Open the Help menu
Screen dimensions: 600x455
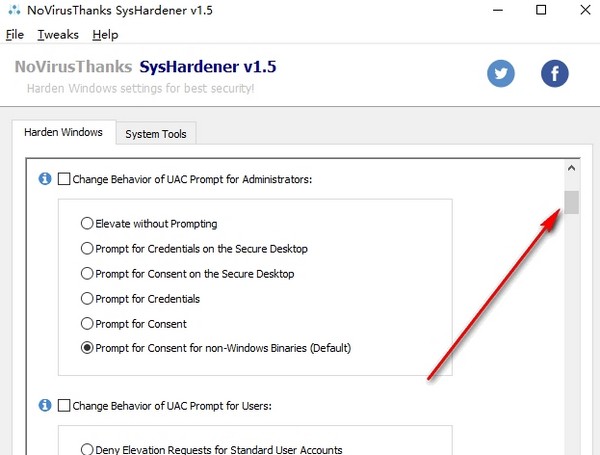[x=104, y=34]
